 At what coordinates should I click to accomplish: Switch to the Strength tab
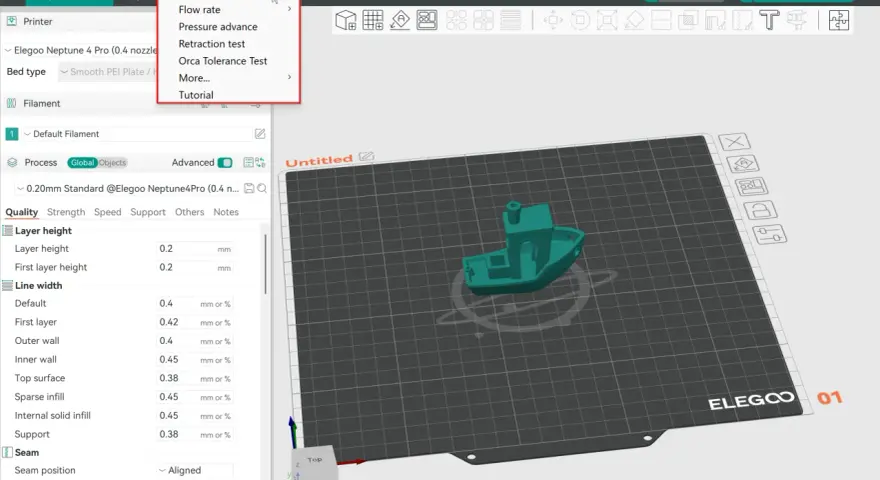[66, 212]
